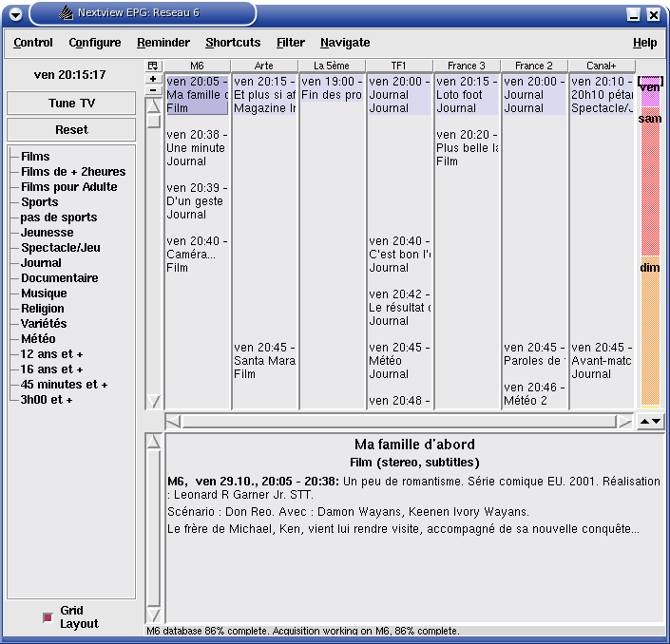The image size is (670, 644).
Task: Open the Configure menu
Action: pyautogui.click(x=95, y=43)
